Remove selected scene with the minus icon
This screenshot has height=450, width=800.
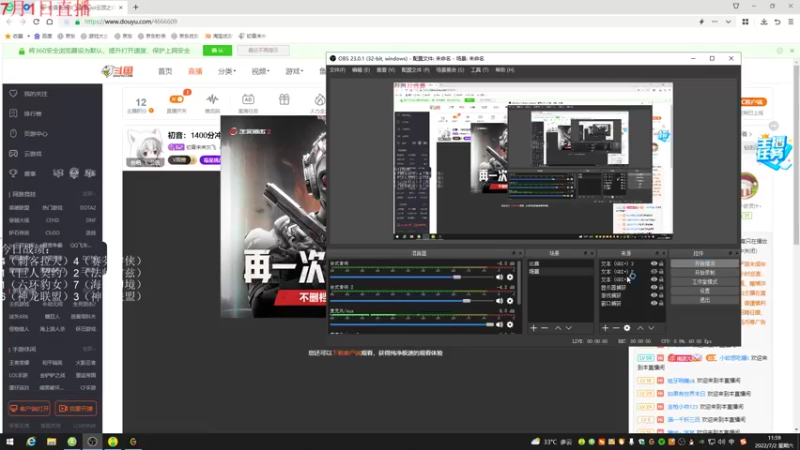coord(544,328)
